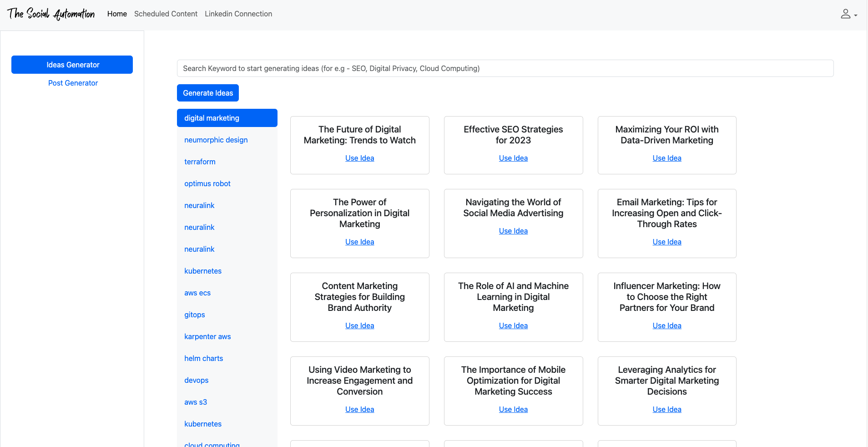The width and height of the screenshot is (868, 447).
Task: Select neumorphic design from keyword history
Action: point(216,140)
